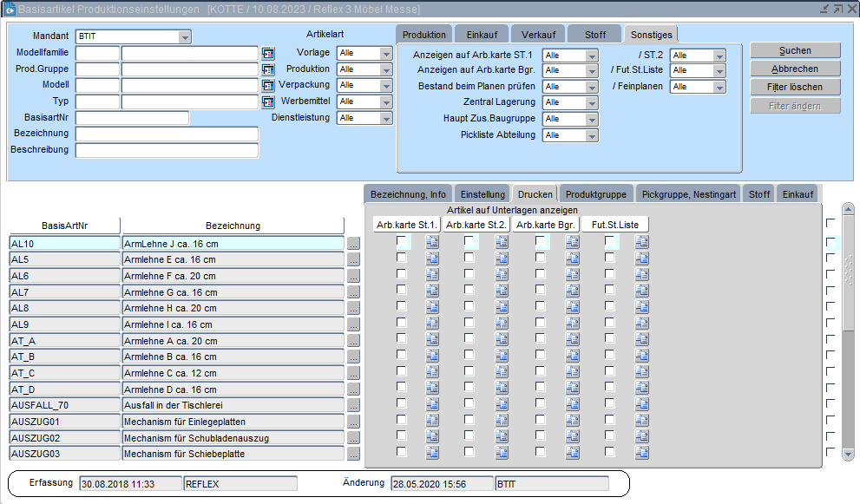Click Arb.karte Bgr. document icon for AT_A row
860x504 pixels.
pos(573,340)
